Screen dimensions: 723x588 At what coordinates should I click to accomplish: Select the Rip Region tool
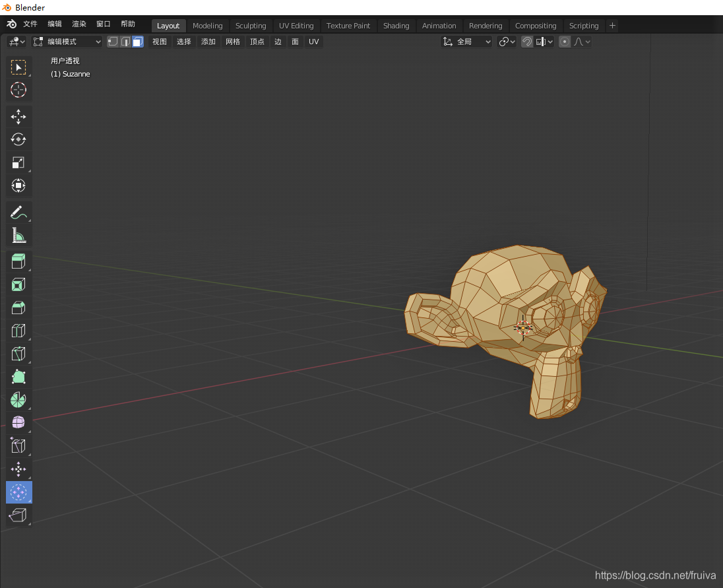coord(18,515)
